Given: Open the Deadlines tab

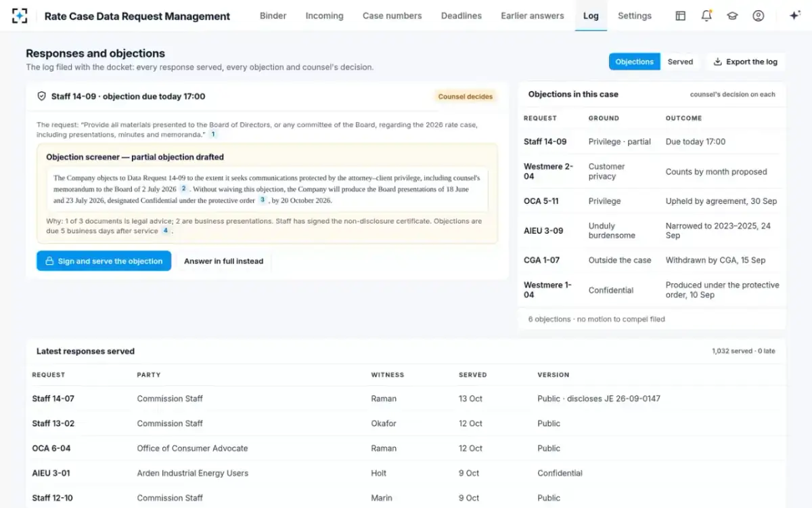Looking at the screenshot, I should coord(461,16).
